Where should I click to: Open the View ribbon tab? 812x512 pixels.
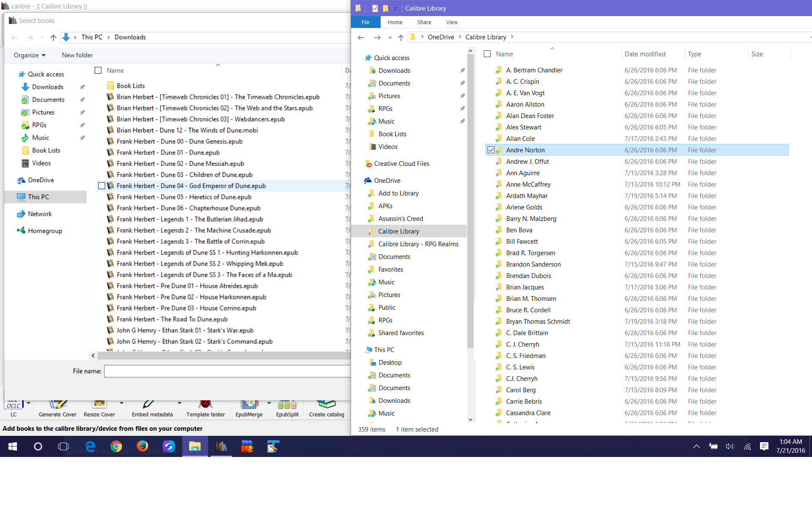[x=451, y=22]
